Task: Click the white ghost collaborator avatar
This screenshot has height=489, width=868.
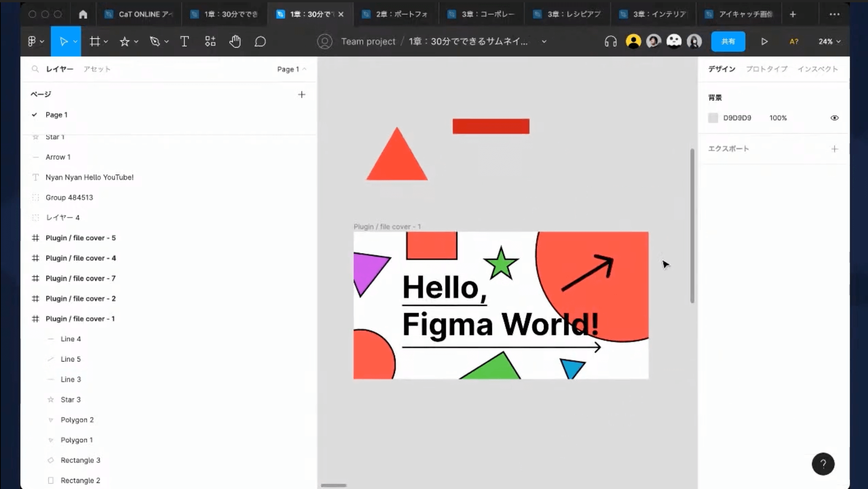Action: pos(674,41)
